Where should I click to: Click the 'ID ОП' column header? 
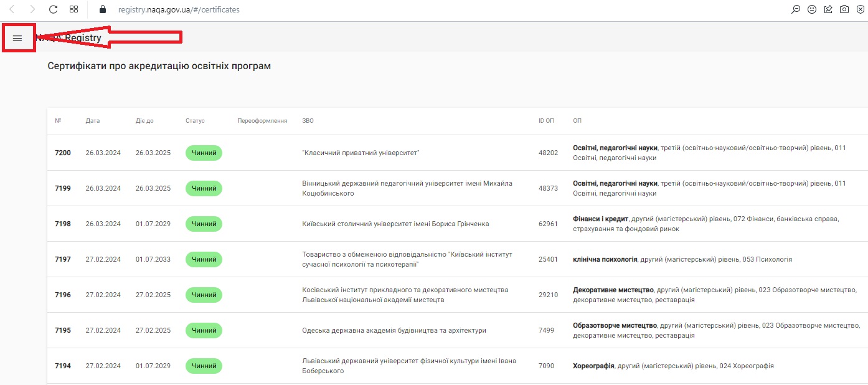[x=546, y=121]
